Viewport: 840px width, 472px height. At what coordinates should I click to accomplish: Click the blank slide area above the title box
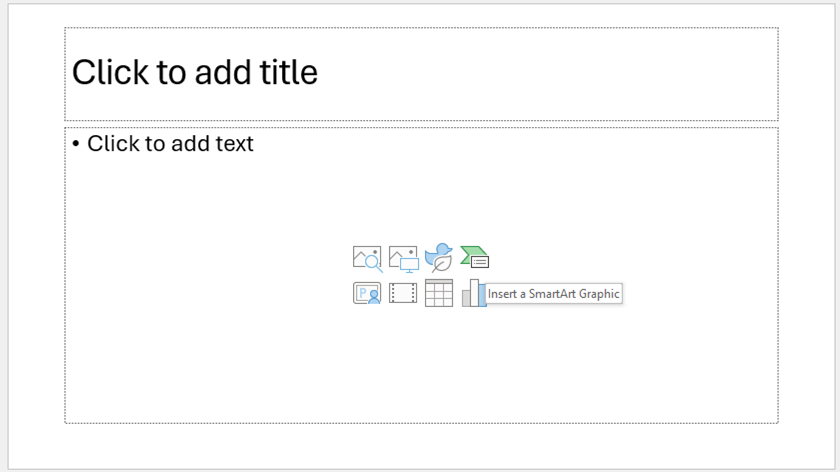pos(420,14)
